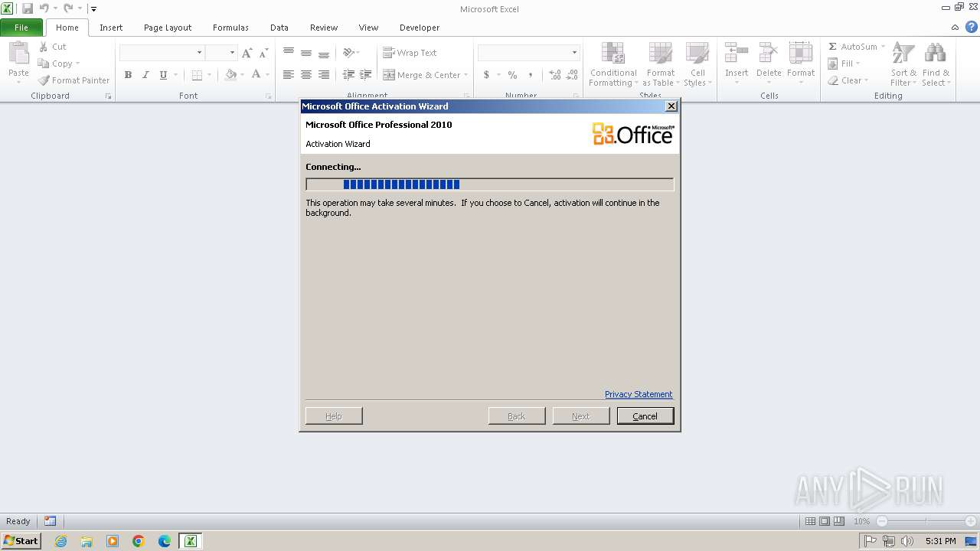Switch to the Formulas tab
The height and width of the screenshot is (551, 980).
click(230, 28)
